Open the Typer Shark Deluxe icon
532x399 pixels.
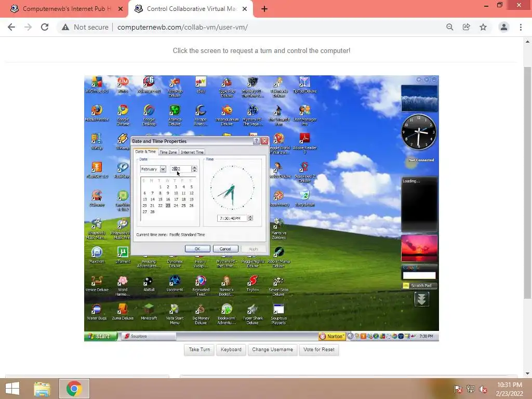[x=253, y=314]
